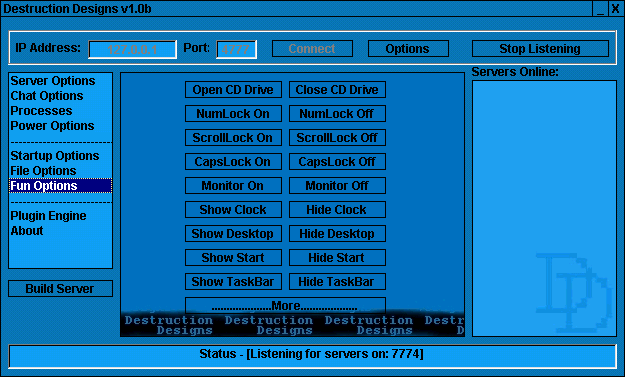Click the Build Server button
625x377 pixels.
60,289
